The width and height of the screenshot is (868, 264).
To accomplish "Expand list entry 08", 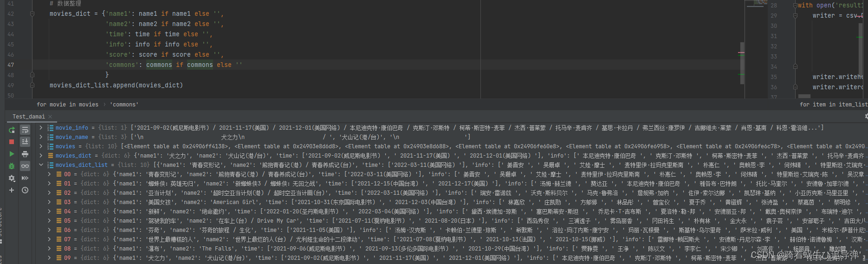I will click(50, 249).
